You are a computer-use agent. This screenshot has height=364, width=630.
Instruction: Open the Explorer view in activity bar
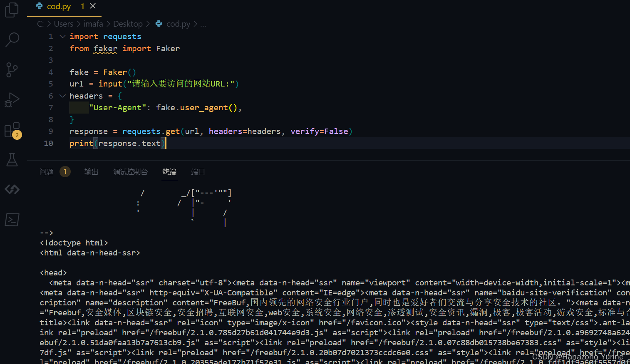point(12,10)
